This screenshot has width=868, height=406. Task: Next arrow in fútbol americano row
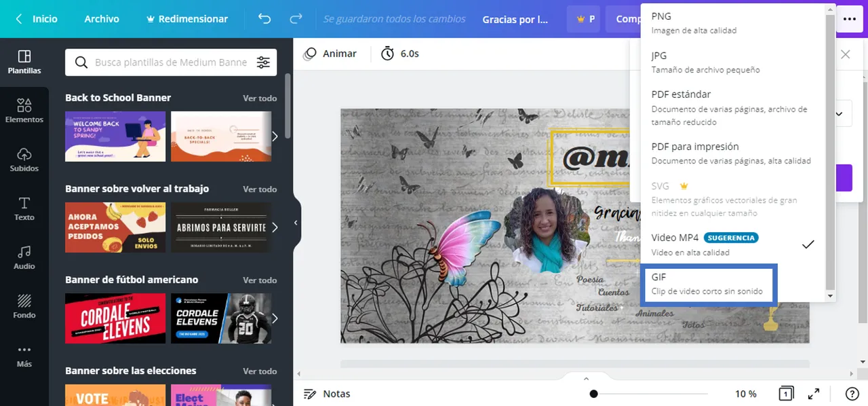point(275,318)
